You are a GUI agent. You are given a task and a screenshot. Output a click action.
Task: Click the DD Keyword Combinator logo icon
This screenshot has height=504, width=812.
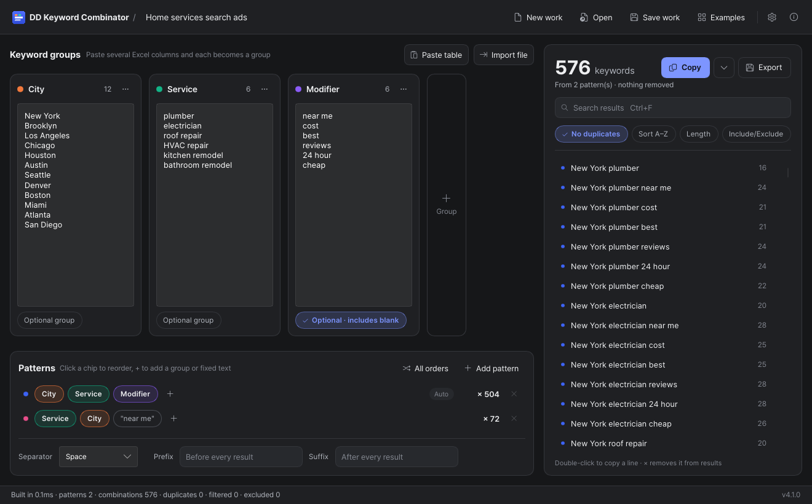click(18, 17)
